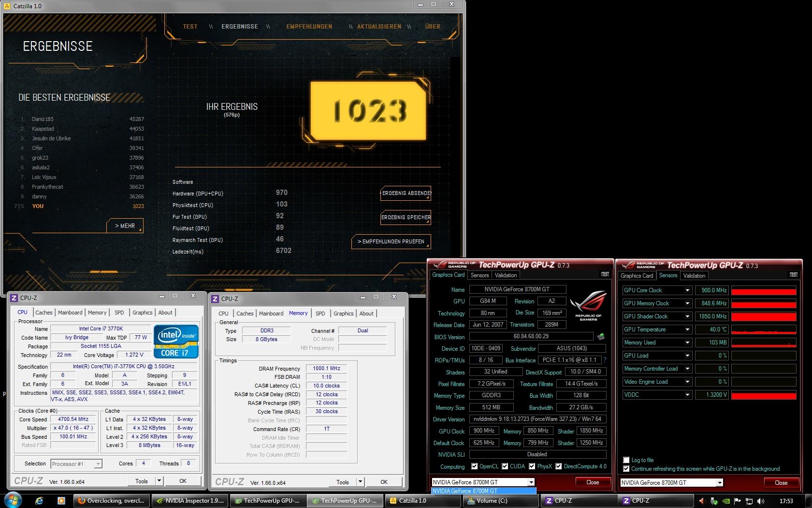812x508 pixels.
Task: Open Windows Media Player taskbar icon
Action: [x=61, y=501]
